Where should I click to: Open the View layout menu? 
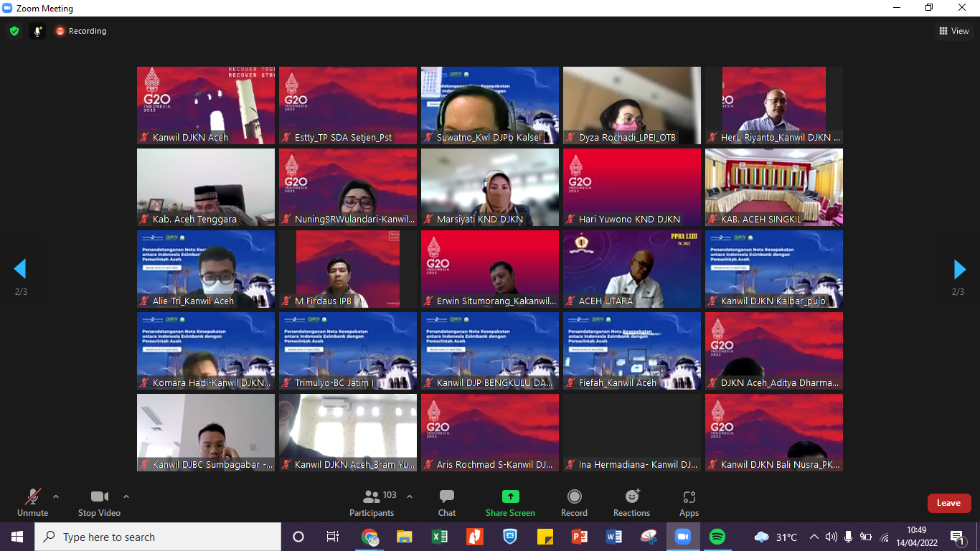click(953, 31)
